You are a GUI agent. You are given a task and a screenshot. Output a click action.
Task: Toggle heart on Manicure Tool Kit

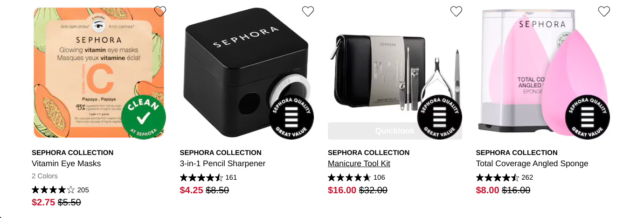pos(456,11)
